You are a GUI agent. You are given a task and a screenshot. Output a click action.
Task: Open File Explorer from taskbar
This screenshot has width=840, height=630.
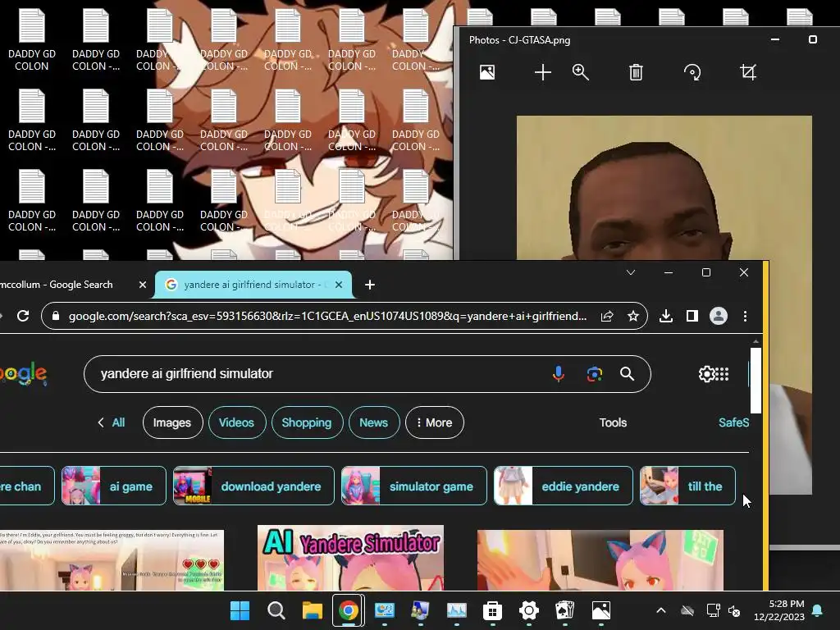[x=312, y=610]
